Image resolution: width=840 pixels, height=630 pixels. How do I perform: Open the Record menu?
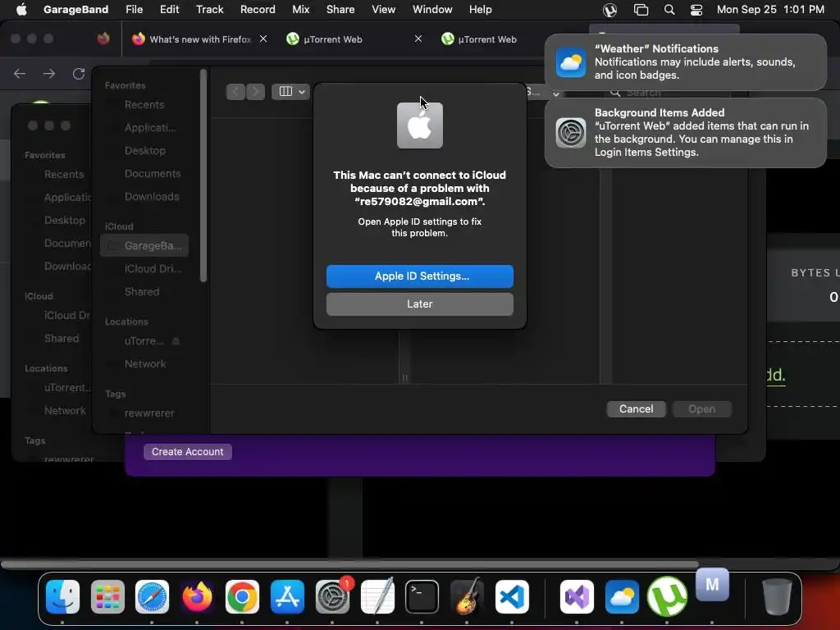[x=258, y=9]
